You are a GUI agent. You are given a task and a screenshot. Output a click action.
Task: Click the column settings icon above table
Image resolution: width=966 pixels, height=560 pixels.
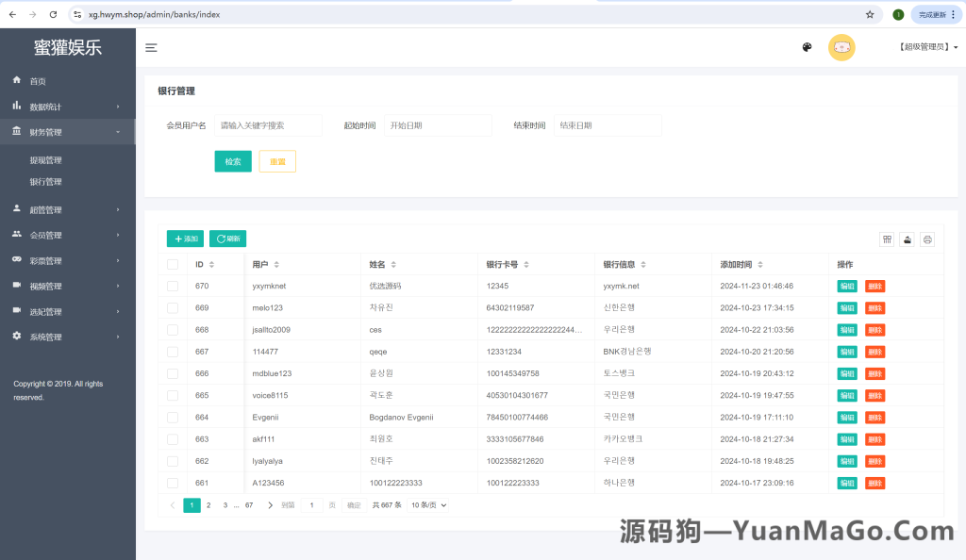click(x=887, y=239)
